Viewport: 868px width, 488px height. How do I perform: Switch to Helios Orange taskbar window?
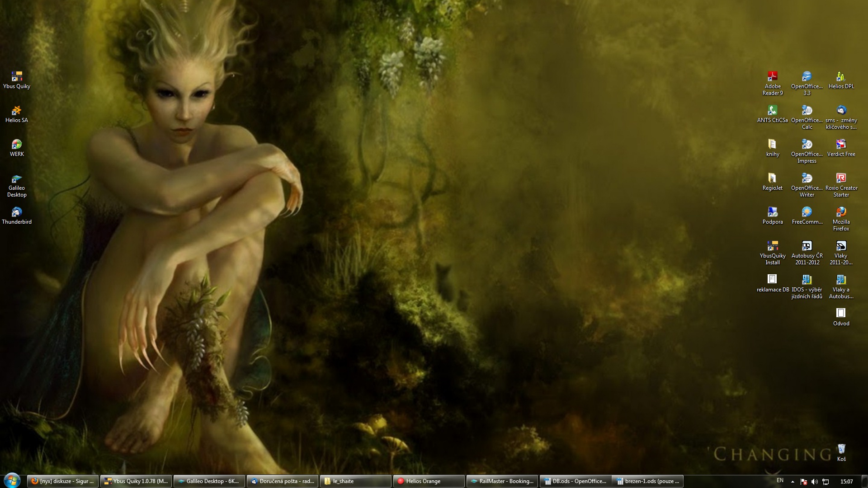(428, 481)
